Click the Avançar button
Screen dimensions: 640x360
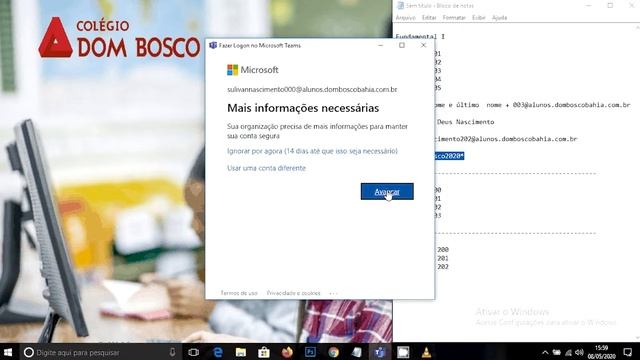[387, 191]
